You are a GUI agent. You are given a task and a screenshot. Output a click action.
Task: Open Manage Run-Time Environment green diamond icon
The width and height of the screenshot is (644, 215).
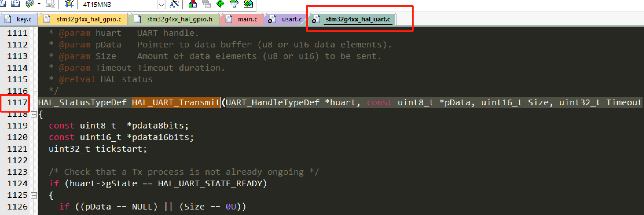click(x=220, y=3)
